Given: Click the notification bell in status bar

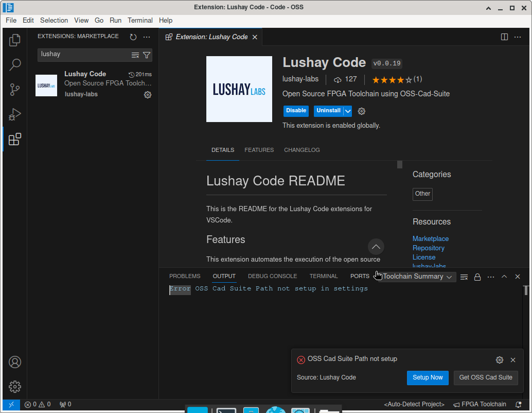Looking at the screenshot, I should [518, 404].
